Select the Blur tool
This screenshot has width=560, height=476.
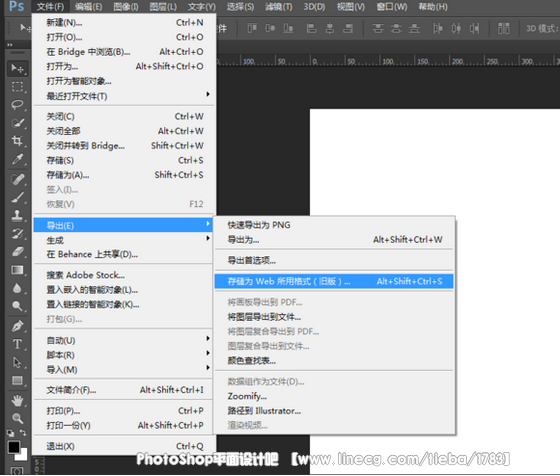17,288
